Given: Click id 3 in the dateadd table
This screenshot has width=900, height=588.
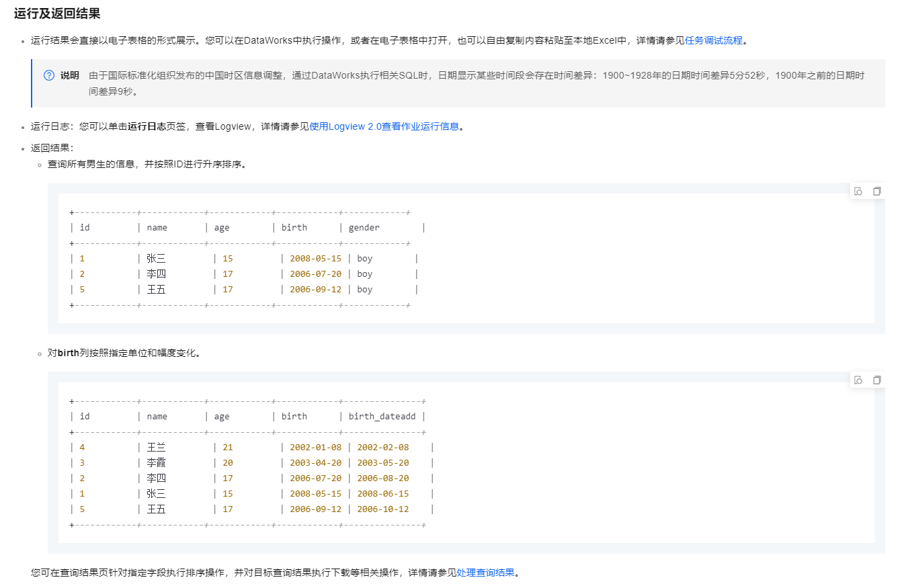Looking at the screenshot, I should (82, 463).
